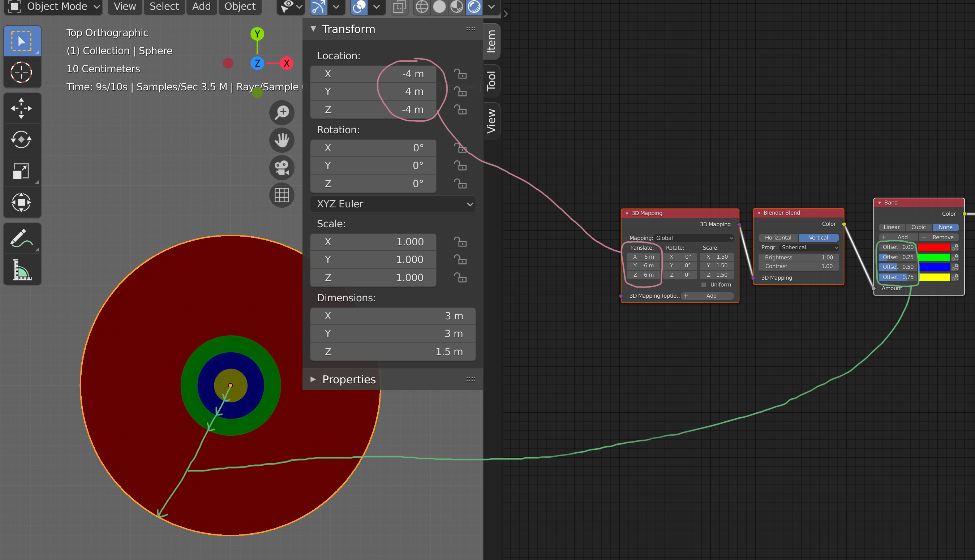Switch to the Tool sidebar tab
Viewport: 975px width, 560px height.
tap(491, 81)
